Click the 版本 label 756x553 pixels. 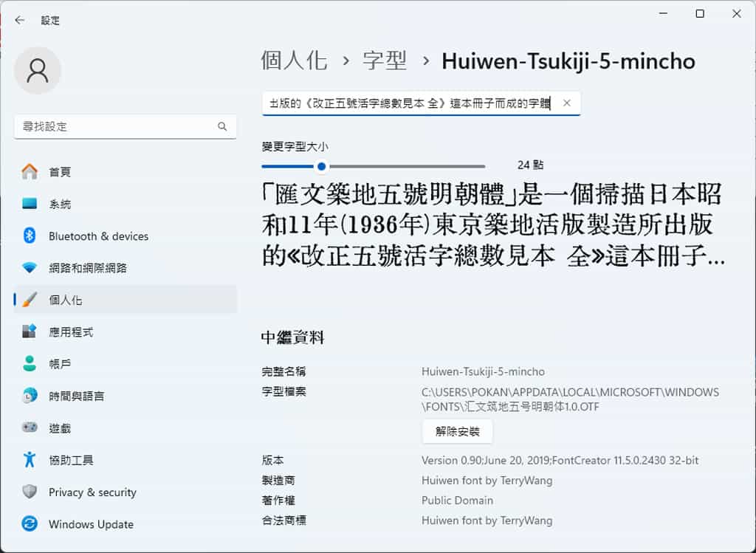coord(273,460)
